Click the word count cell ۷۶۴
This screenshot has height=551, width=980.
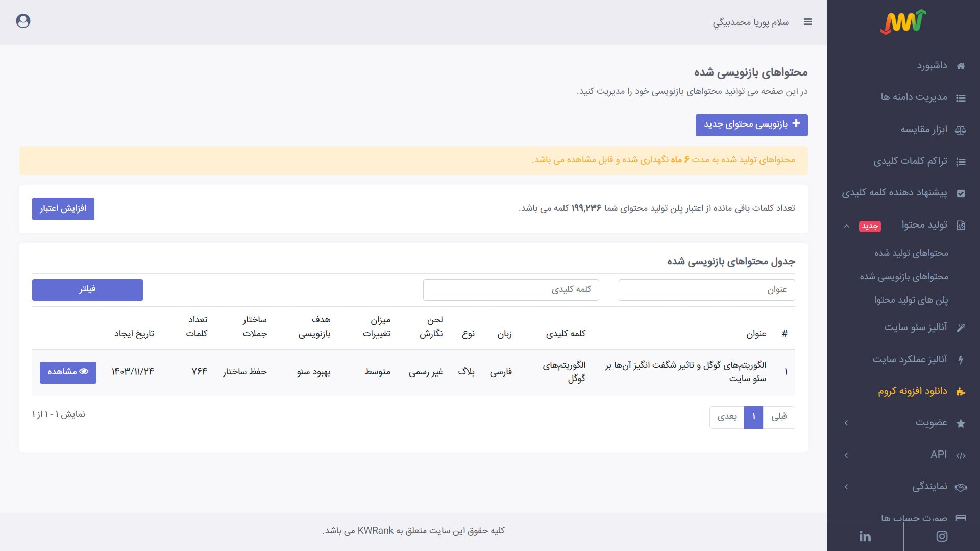200,372
